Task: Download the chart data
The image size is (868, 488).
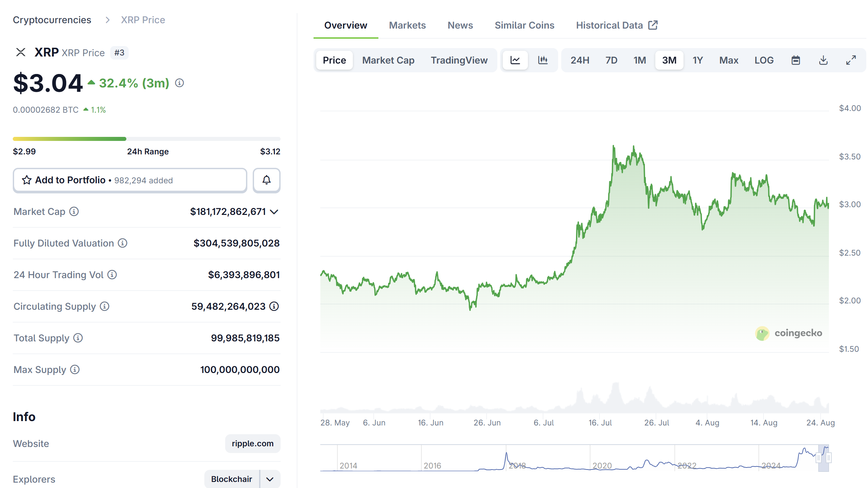Action: tap(824, 60)
